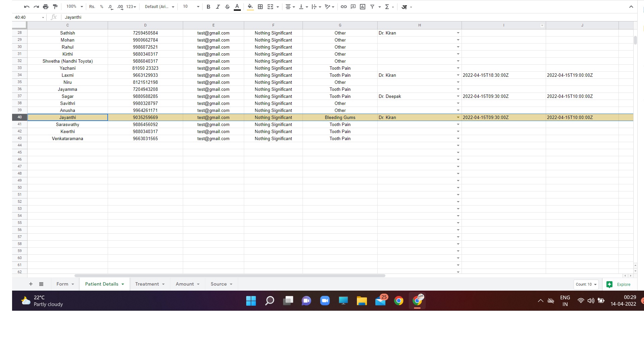Screen dimensions: 644x362
Task: Open filter views dropdown arrow
Action: [380, 7]
